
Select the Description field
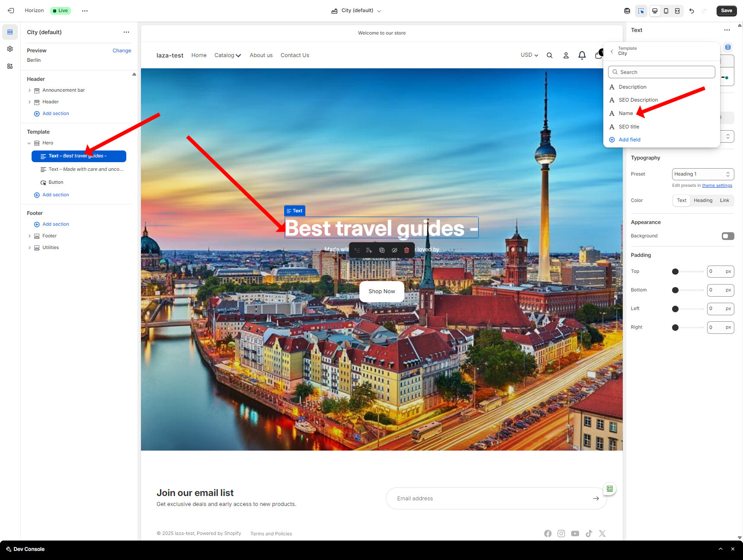tap(661, 87)
